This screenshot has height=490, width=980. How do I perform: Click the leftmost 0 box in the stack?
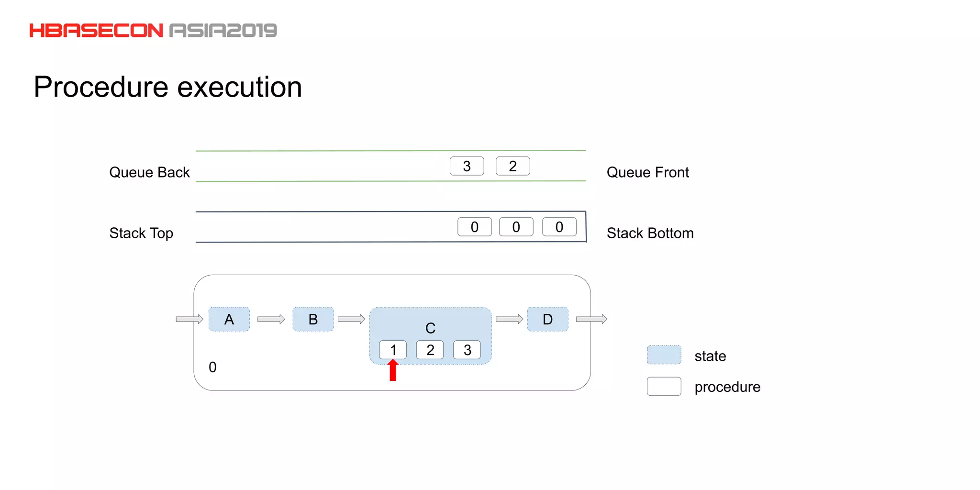[474, 227]
